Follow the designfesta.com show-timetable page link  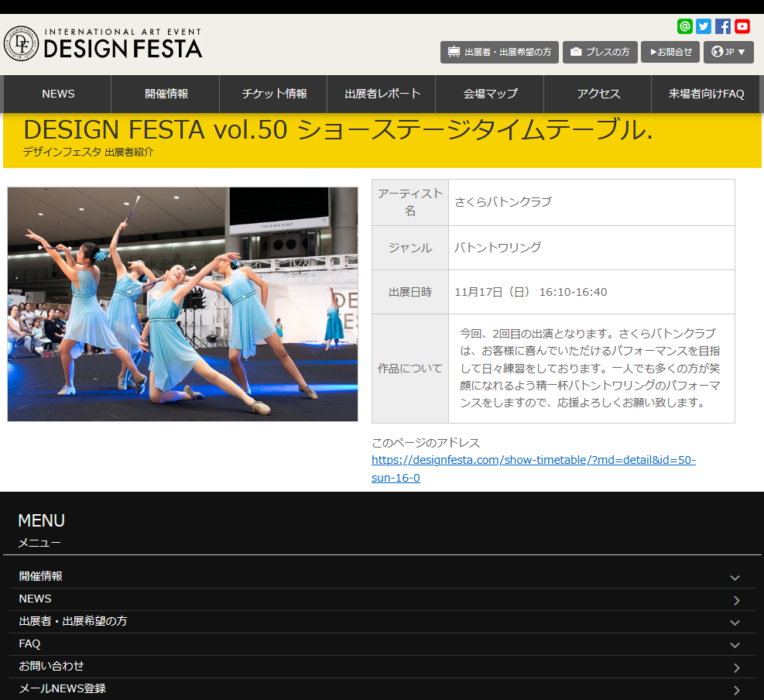[x=533, y=468]
